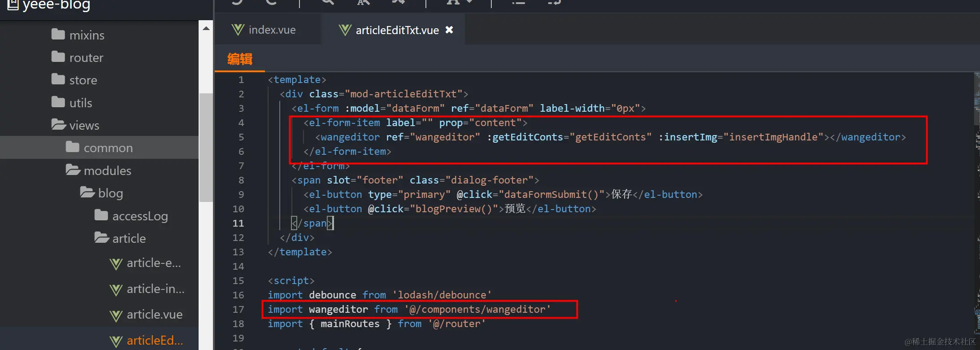Click line number 11 in gutter
This screenshot has height=350, width=980.
pyautogui.click(x=238, y=223)
